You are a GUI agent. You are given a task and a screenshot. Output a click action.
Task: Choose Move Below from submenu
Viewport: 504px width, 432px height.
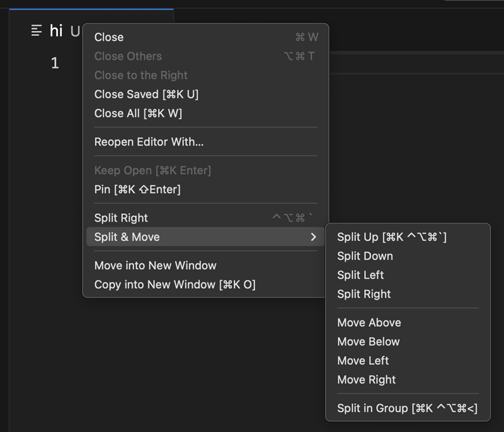click(x=368, y=341)
